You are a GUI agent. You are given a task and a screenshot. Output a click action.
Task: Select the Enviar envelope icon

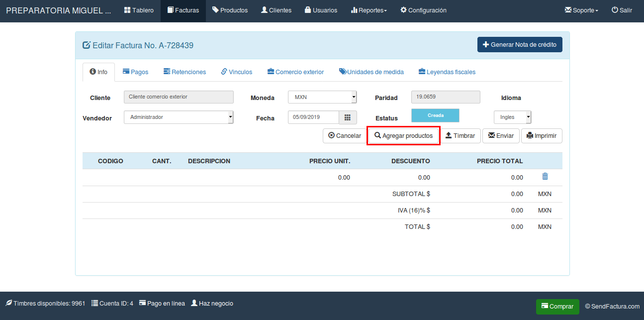492,135
